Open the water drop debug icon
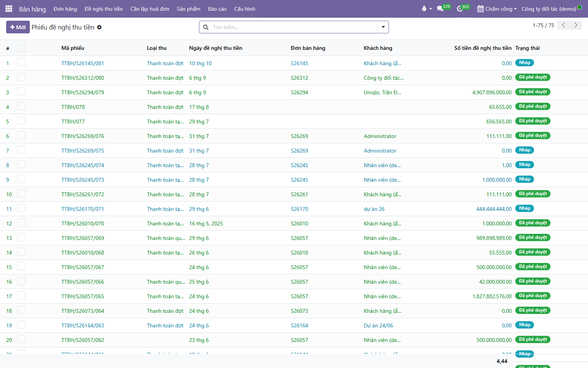The width and height of the screenshot is (588, 368). 424,8
